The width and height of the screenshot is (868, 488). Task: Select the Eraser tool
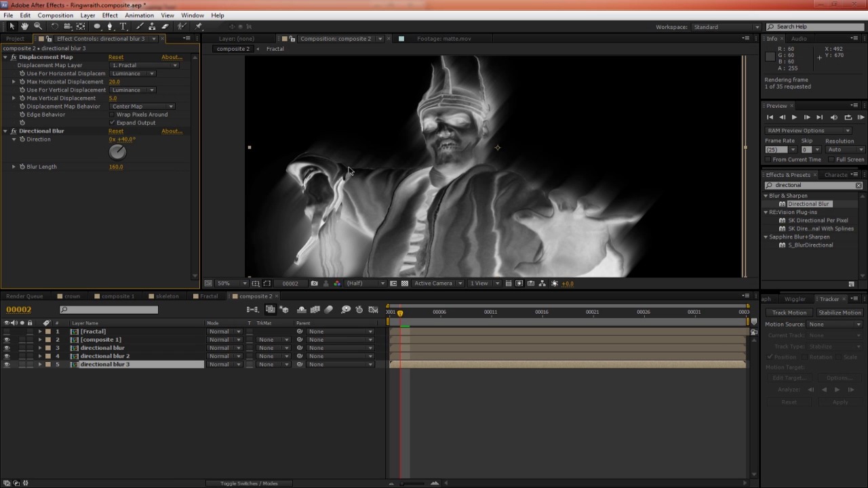(x=165, y=26)
